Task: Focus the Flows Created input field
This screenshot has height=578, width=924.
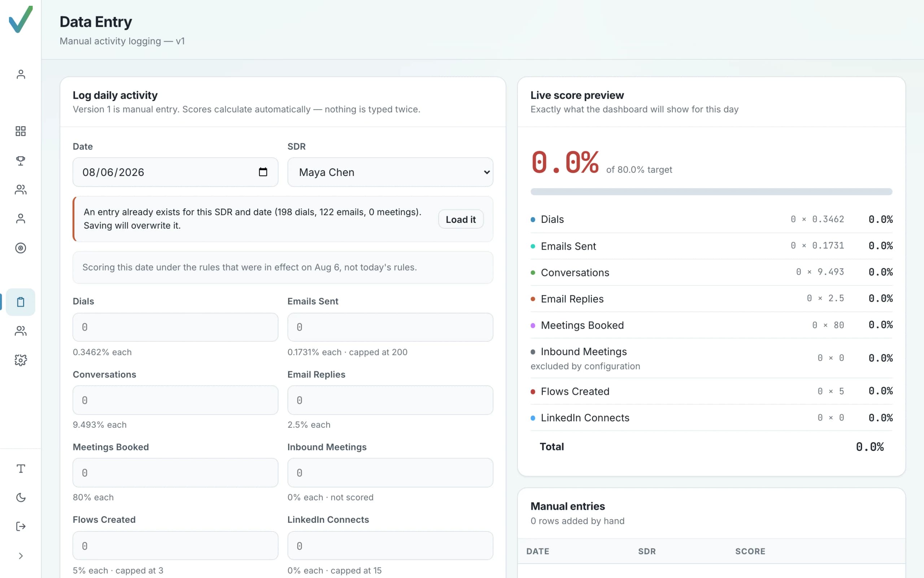Action: click(175, 546)
